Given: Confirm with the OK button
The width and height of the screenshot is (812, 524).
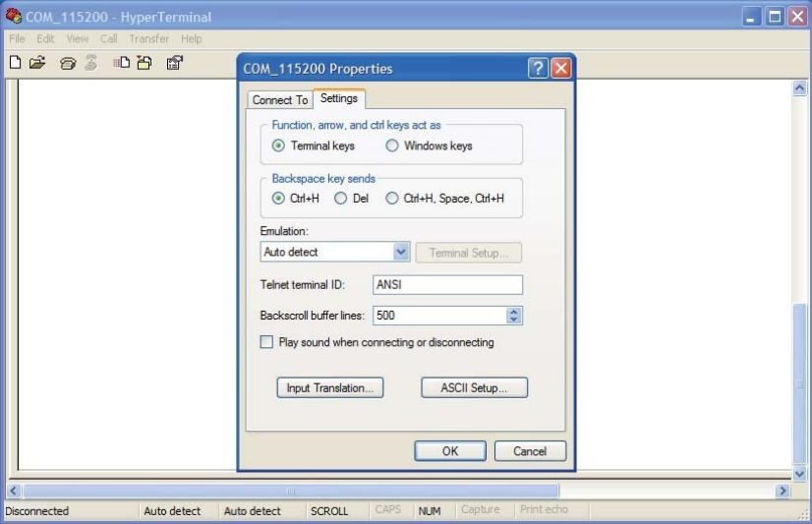Looking at the screenshot, I should [x=450, y=451].
